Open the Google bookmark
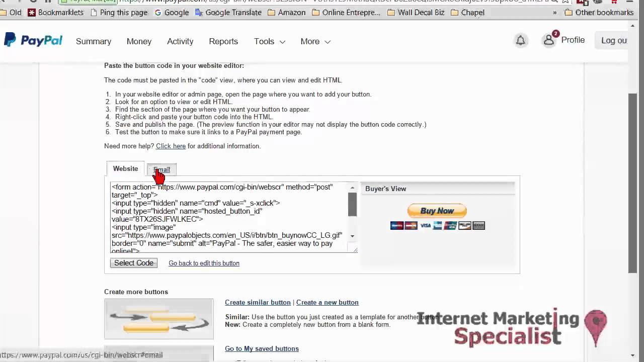This screenshot has width=644, height=362. 172,12
